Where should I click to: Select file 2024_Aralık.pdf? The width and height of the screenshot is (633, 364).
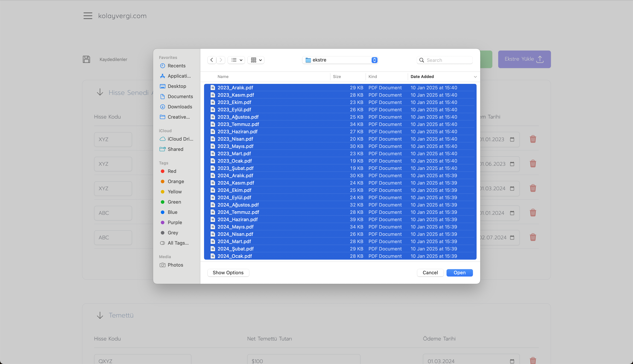[340, 175]
